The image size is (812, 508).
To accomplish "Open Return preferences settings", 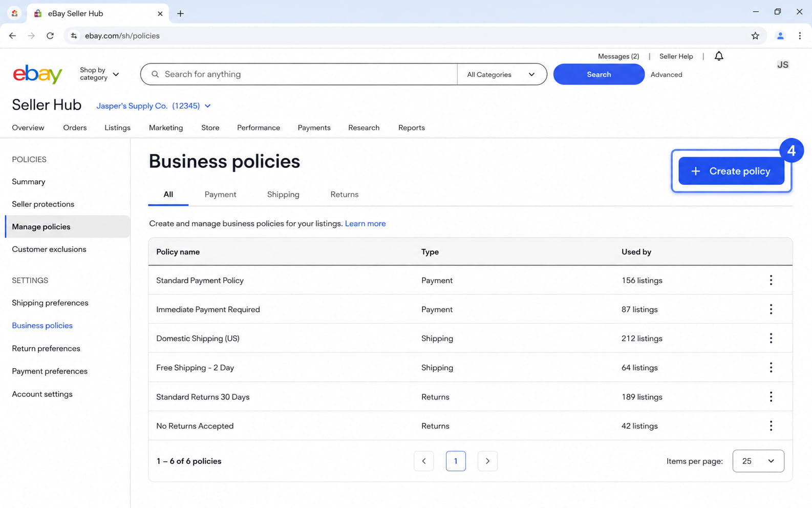I will 46,349.
